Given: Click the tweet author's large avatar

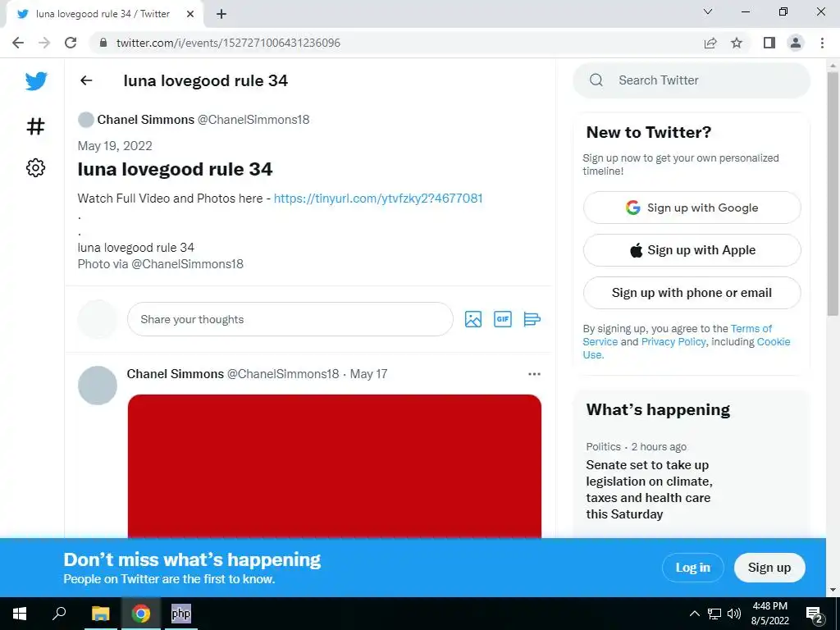Looking at the screenshot, I should [x=98, y=386].
